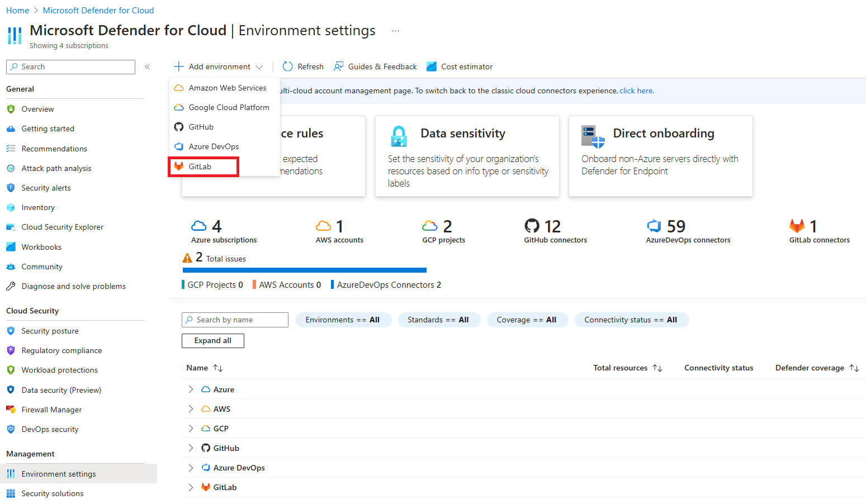Open Guides & Feedback icon
The height and width of the screenshot is (504, 866).
(x=338, y=66)
